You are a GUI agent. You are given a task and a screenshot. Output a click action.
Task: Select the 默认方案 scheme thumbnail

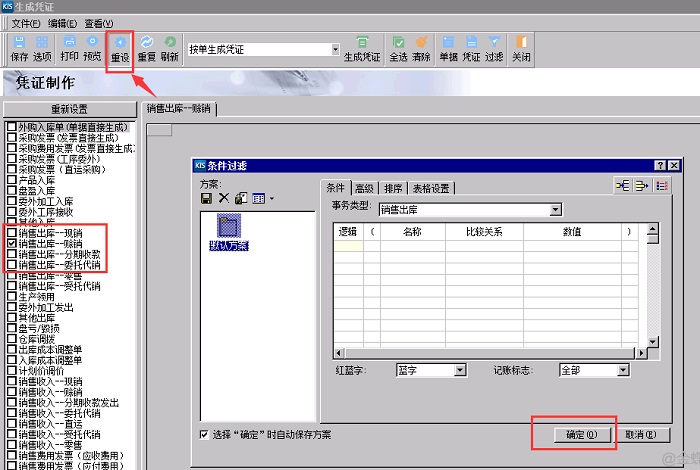[228, 233]
